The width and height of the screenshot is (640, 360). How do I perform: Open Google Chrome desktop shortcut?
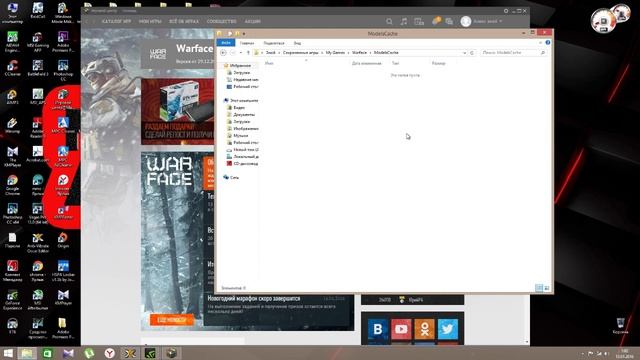pos(12,184)
